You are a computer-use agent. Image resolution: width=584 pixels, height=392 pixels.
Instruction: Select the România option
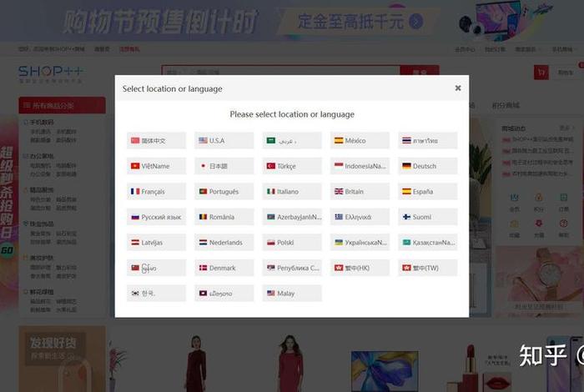click(224, 217)
